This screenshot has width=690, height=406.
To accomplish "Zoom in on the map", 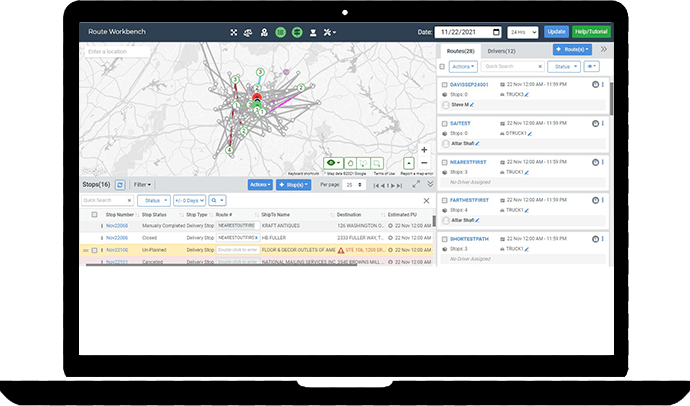I will (424, 149).
